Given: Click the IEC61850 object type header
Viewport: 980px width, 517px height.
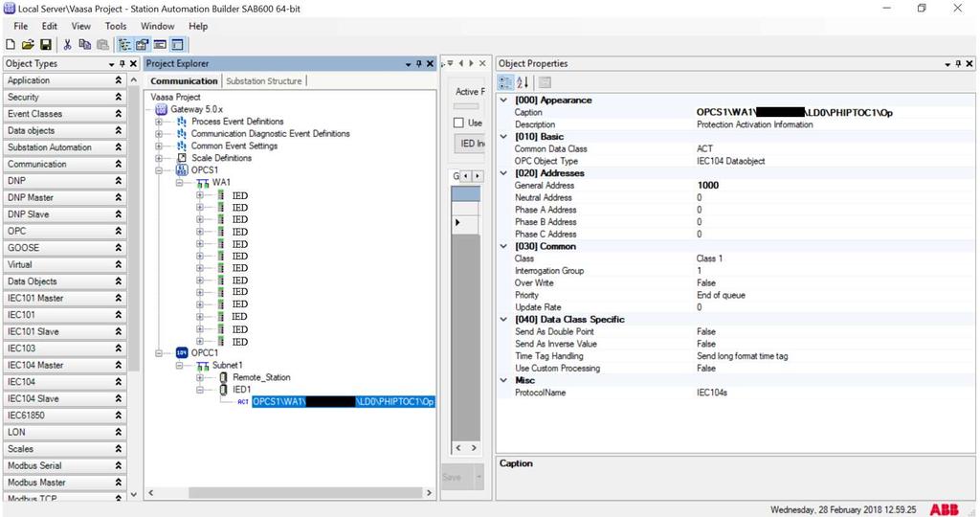Looking at the screenshot, I should 65,416.
